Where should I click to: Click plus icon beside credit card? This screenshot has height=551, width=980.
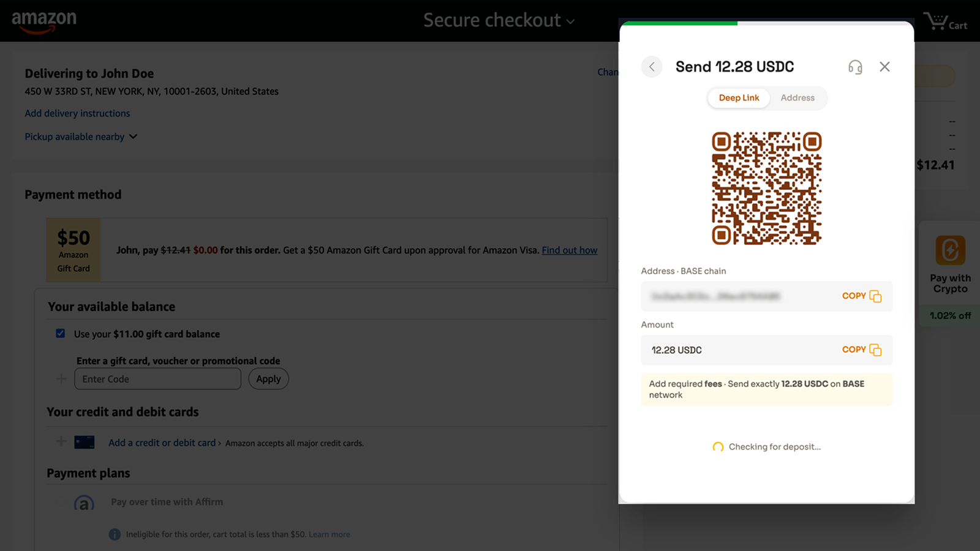coord(61,441)
